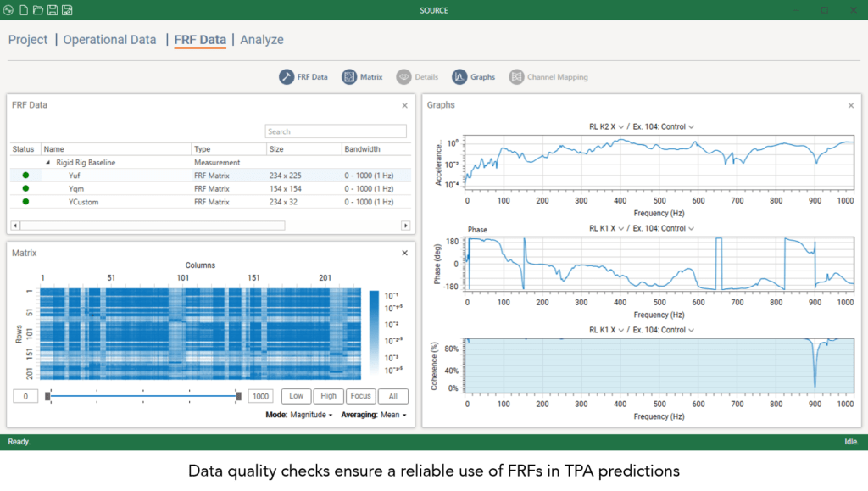
Task: Click the Accelerance graph plot
Action: pyautogui.click(x=659, y=162)
